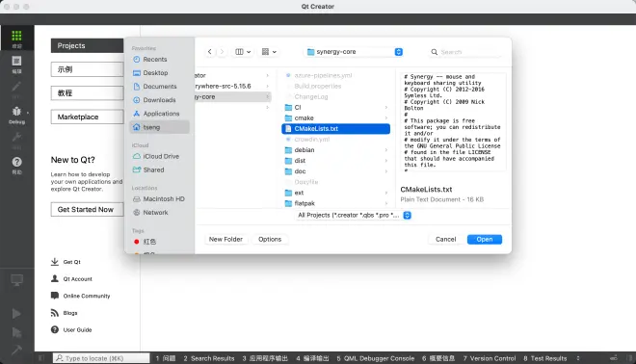Open the Design mode pencil icon
This screenshot has height=364, width=636.
[16, 87]
